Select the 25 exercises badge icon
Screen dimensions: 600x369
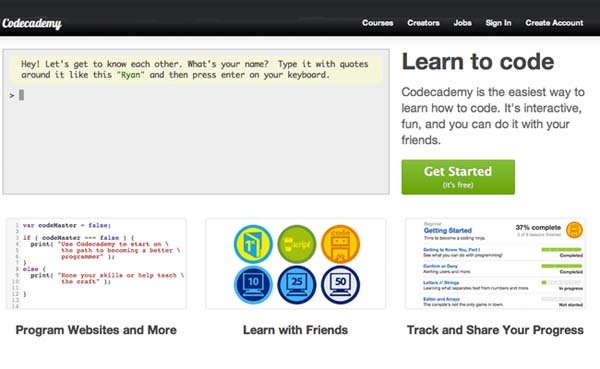(297, 285)
